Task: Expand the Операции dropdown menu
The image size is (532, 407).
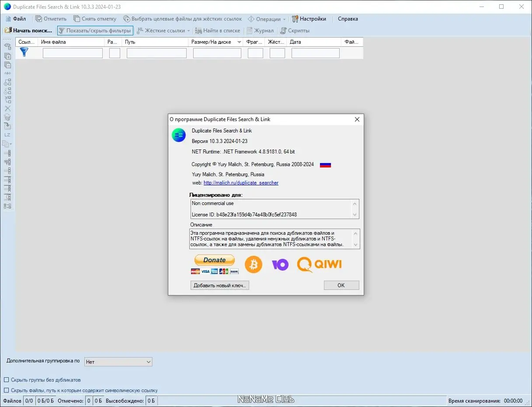Action: [x=267, y=19]
